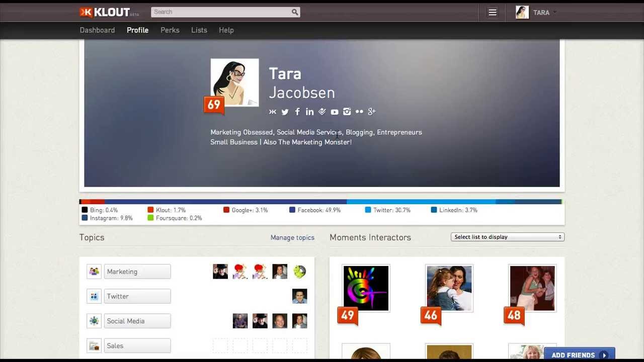Click the Manage topics link
644x362 pixels.
coord(292,237)
